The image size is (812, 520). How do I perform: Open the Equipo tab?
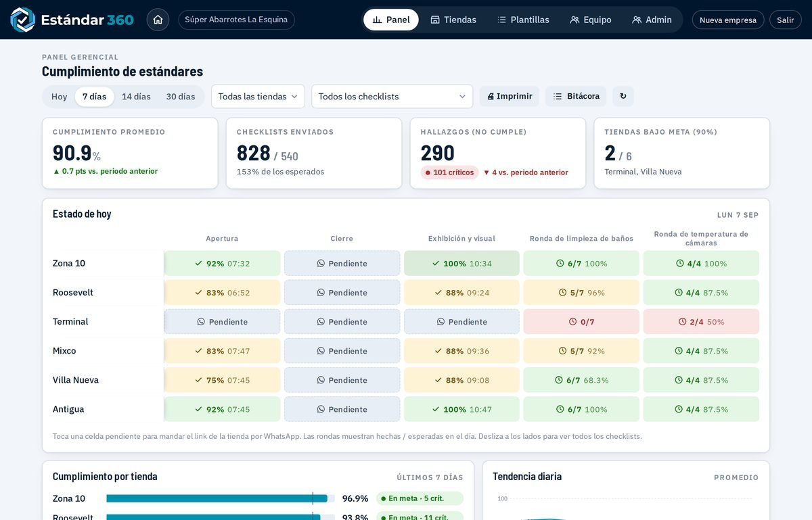591,20
